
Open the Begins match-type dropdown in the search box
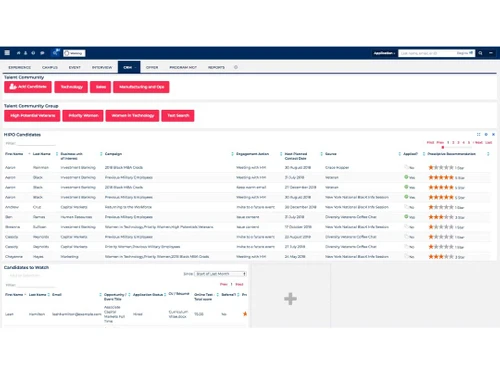coord(465,53)
